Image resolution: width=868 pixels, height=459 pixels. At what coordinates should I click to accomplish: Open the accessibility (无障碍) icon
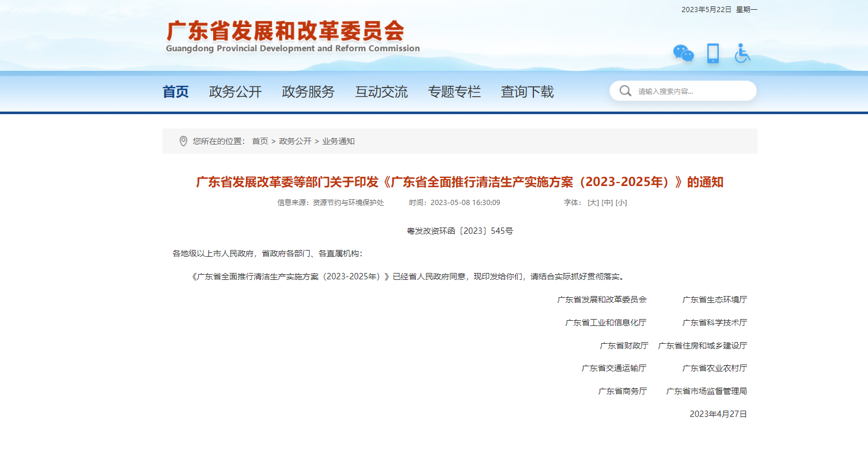(x=742, y=53)
